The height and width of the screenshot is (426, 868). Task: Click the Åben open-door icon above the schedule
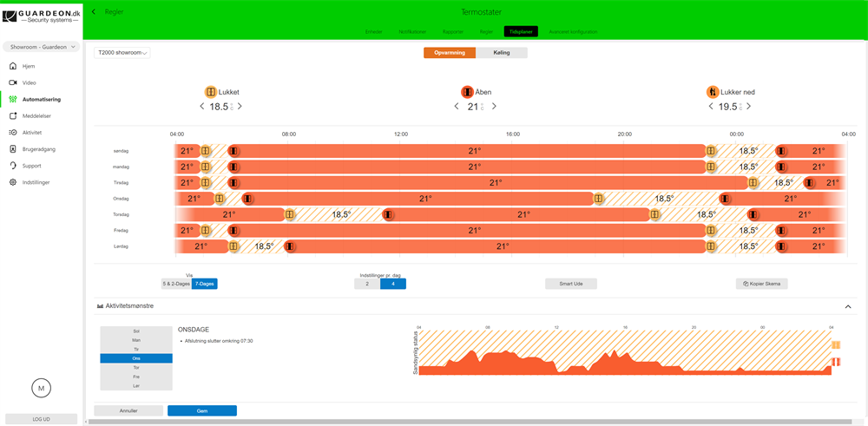pos(467,92)
